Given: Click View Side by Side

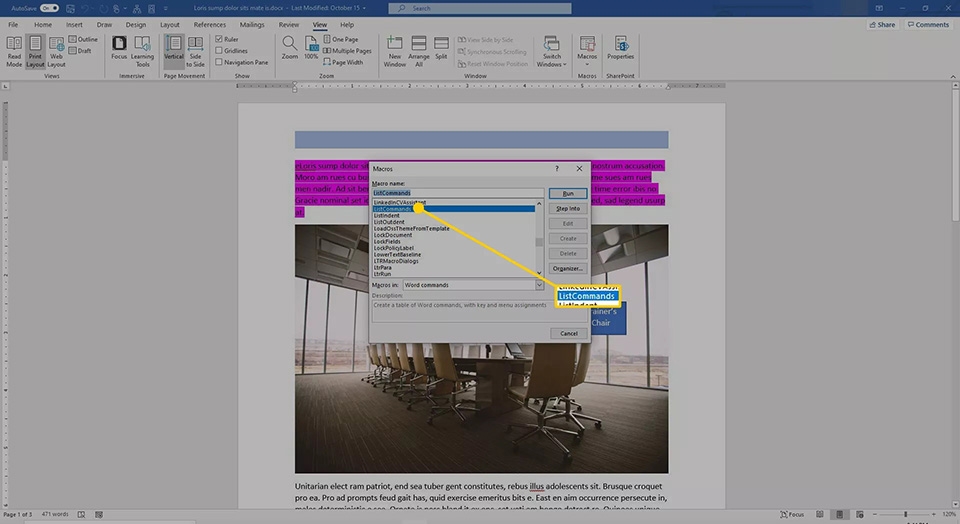Looking at the screenshot, I should coord(486,40).
